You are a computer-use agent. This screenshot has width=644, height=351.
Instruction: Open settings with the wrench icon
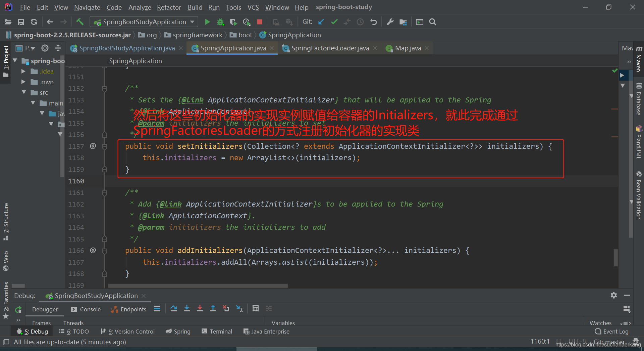pyautogui.click(x=390, y=22)
